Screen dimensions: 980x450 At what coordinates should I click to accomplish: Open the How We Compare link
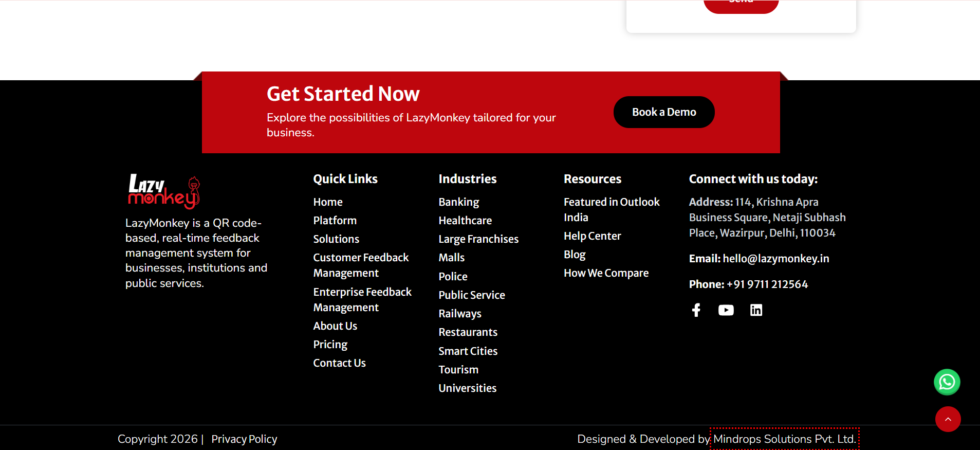(606, 273)
